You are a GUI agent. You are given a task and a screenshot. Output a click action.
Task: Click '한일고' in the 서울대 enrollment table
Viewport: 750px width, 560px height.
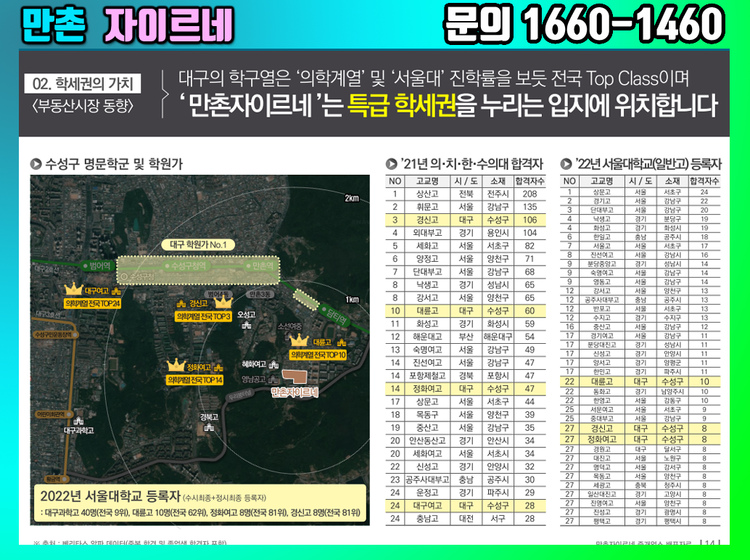[601, 236]
